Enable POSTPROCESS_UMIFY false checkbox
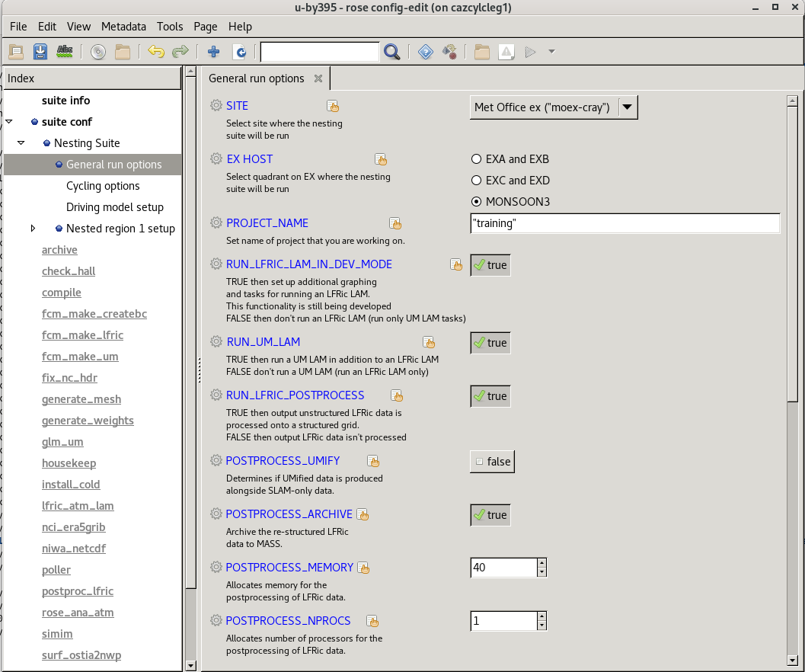Image resolution: width=805 pixels, height=672 pixels. (492, 462)
